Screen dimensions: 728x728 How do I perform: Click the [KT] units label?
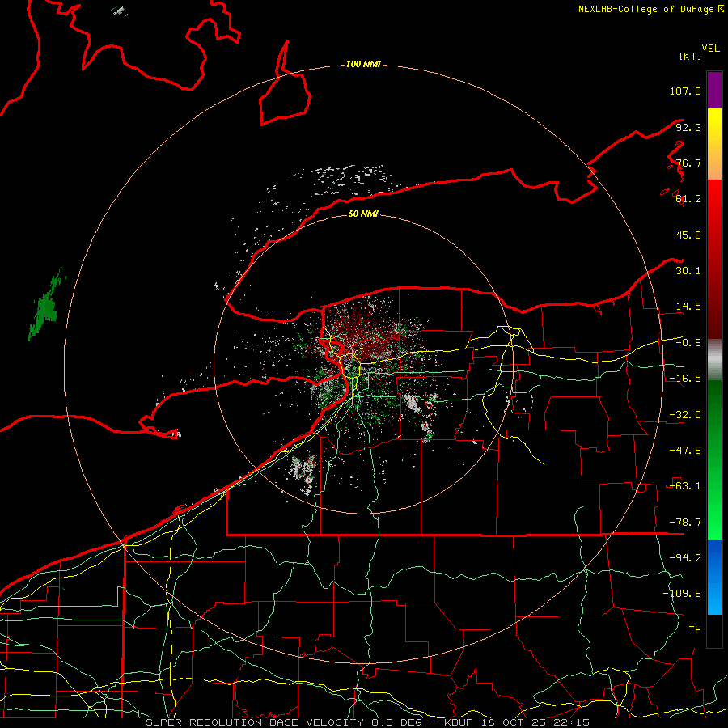pos(690,56)
